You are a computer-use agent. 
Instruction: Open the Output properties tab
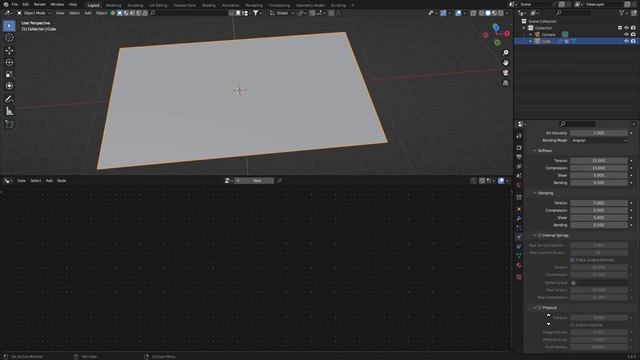coord(519,157)
